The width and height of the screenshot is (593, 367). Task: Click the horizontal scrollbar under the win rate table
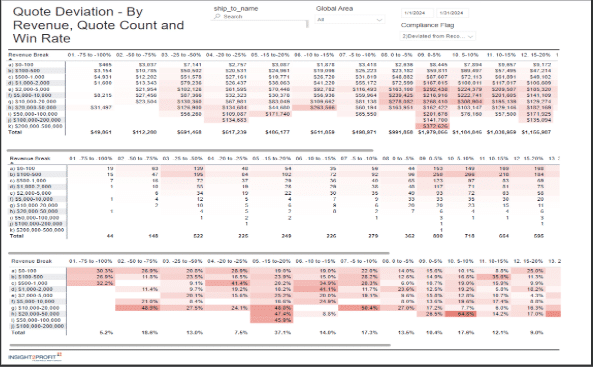click(x=200, y=345)
